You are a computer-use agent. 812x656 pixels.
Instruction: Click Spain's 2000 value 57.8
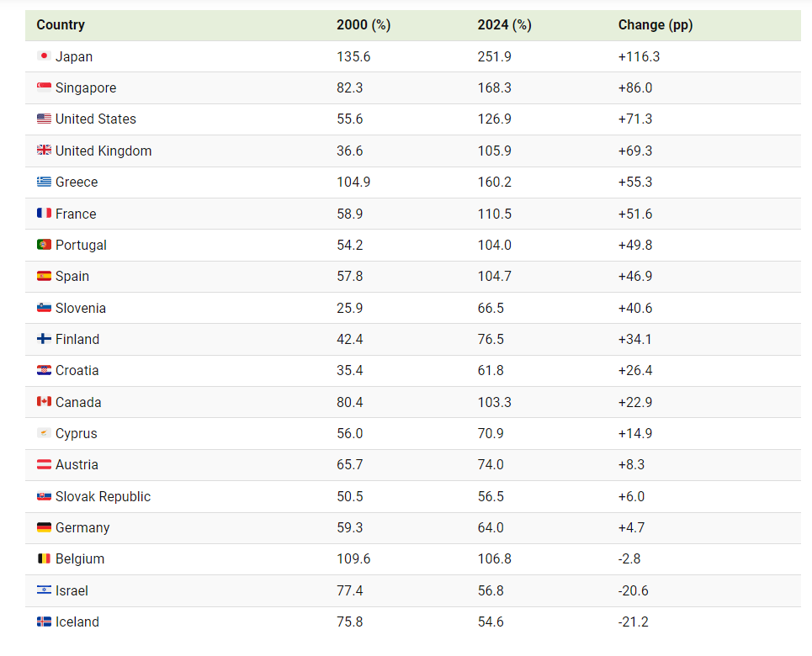coord(349,277)
